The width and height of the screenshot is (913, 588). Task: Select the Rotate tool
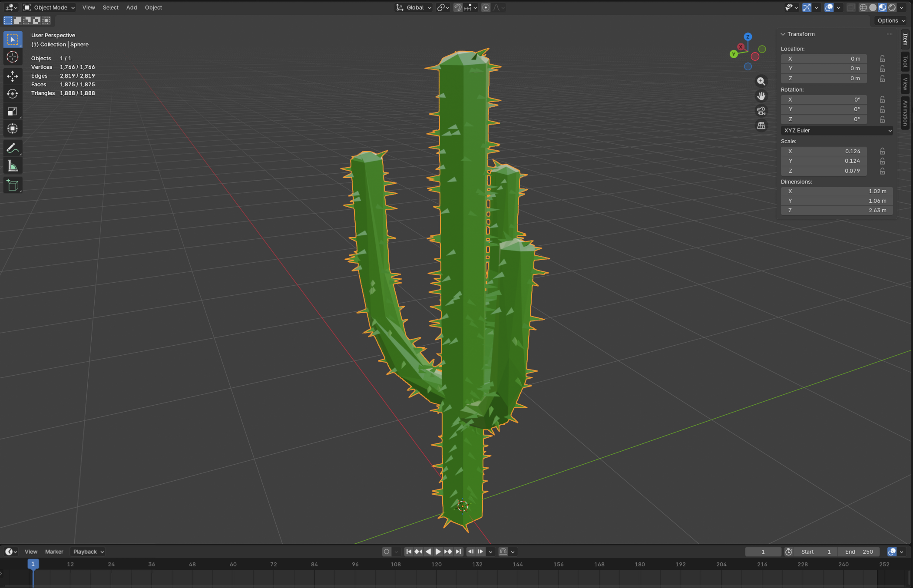(x=12, y=94)
